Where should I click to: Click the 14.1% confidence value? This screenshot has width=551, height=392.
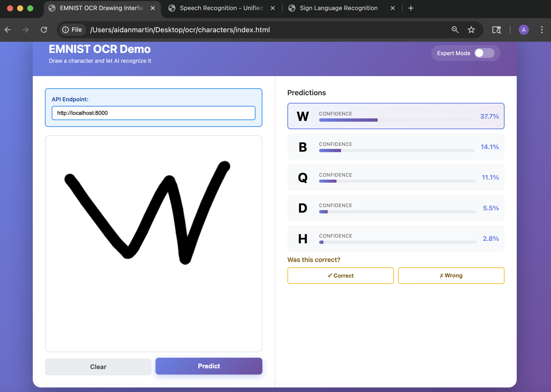pos(490,147)
